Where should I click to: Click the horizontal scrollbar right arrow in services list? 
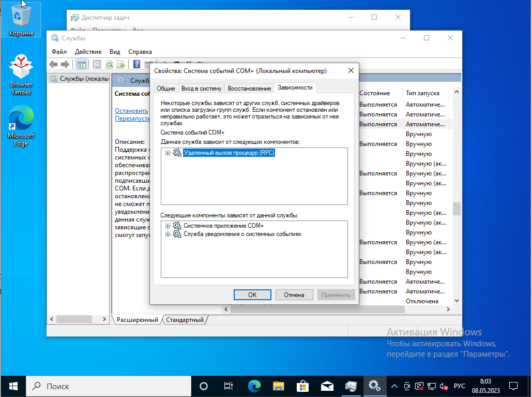448,310
